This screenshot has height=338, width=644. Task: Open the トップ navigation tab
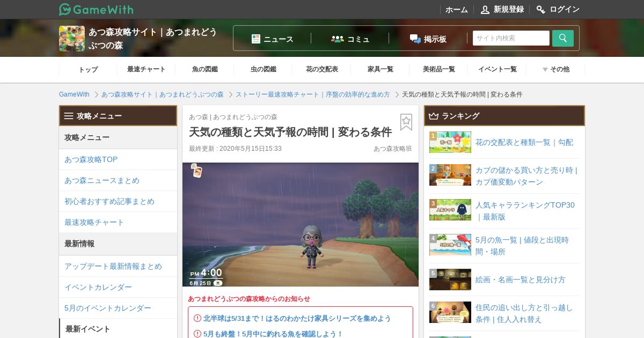click(x=88, y=69)
